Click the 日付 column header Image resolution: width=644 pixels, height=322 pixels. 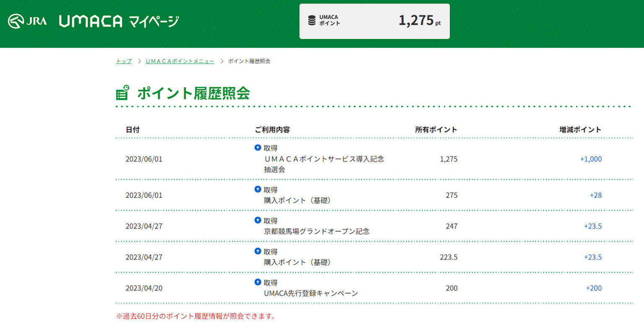[x=133, y=130]
